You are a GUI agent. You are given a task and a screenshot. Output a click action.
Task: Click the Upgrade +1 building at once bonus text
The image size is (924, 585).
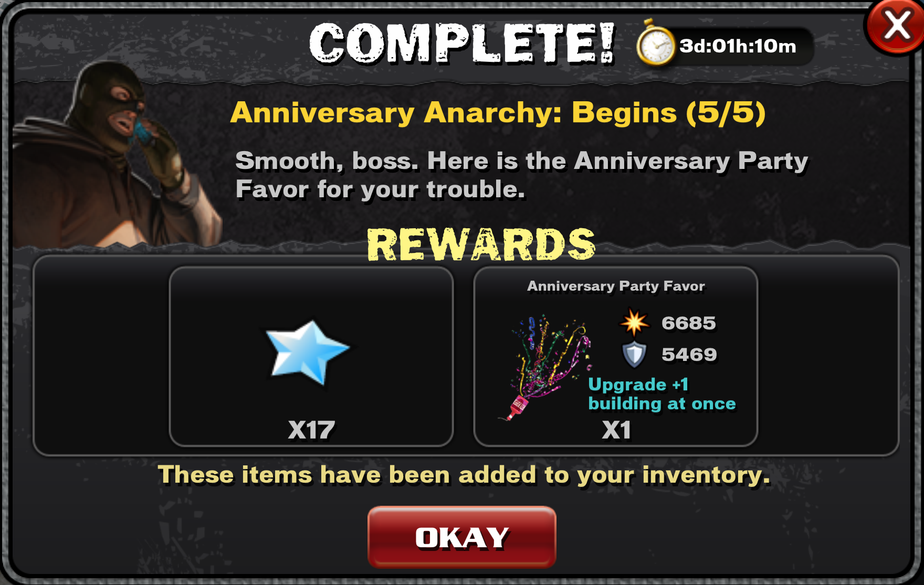pyautogui.click(x=661, y=394)
